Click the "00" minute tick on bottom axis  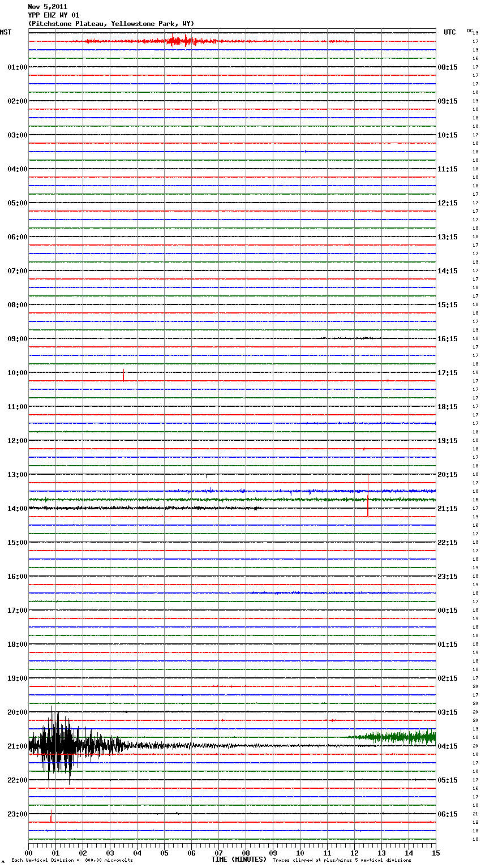[x=29, y=853]
